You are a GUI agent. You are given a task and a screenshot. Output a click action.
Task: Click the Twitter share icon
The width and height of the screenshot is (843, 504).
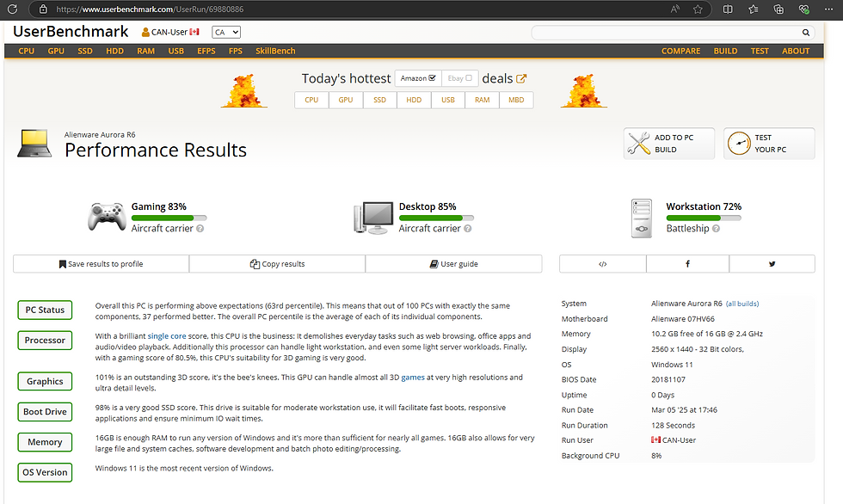tap(772, 264)
